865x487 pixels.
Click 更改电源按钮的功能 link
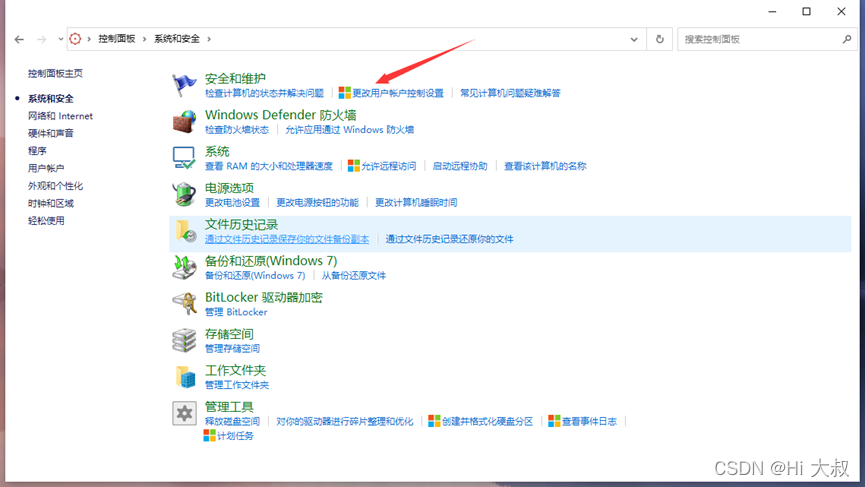coord(317,202)
